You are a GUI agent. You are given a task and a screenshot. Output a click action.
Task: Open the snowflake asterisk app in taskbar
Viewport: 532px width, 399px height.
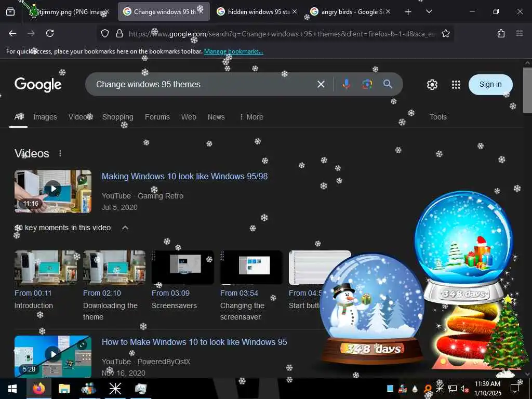coord(115,389)
